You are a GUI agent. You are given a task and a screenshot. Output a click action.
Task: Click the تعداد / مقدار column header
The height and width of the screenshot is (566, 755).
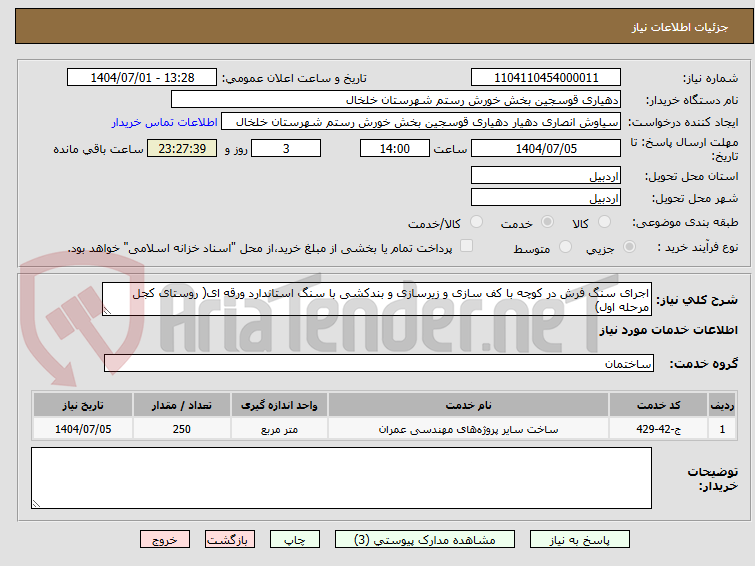182,405
